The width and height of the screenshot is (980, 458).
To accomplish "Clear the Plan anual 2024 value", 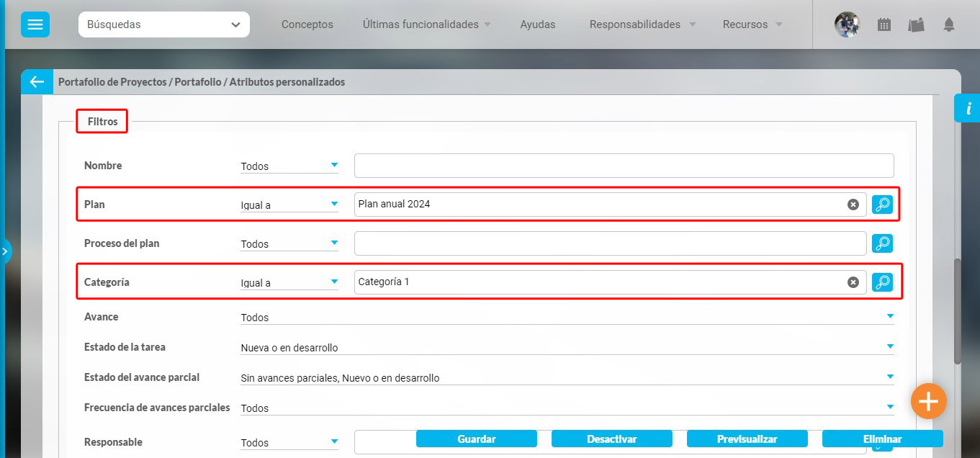I will click(x=853, y=205).
